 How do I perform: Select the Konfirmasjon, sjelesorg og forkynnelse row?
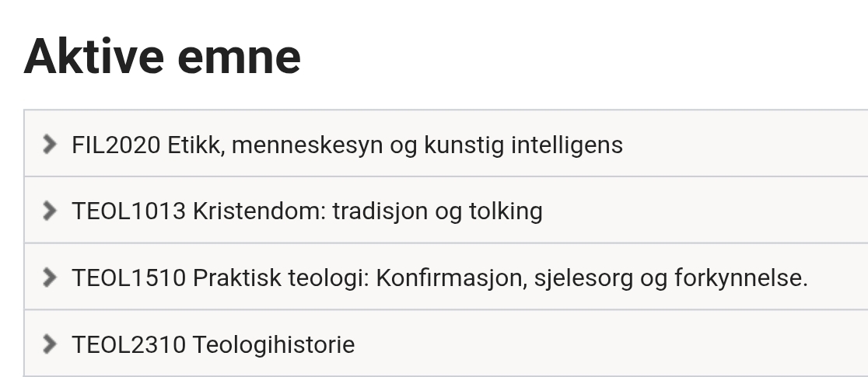591,278
